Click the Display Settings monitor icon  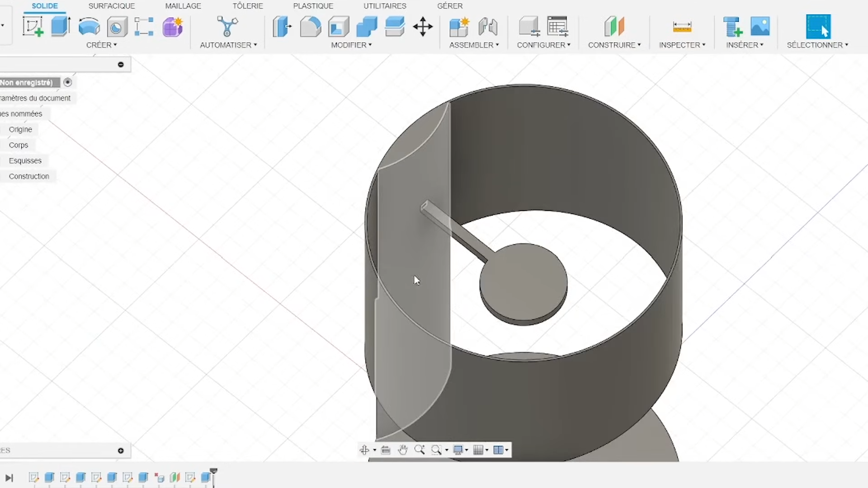click(x=458, y=450)
